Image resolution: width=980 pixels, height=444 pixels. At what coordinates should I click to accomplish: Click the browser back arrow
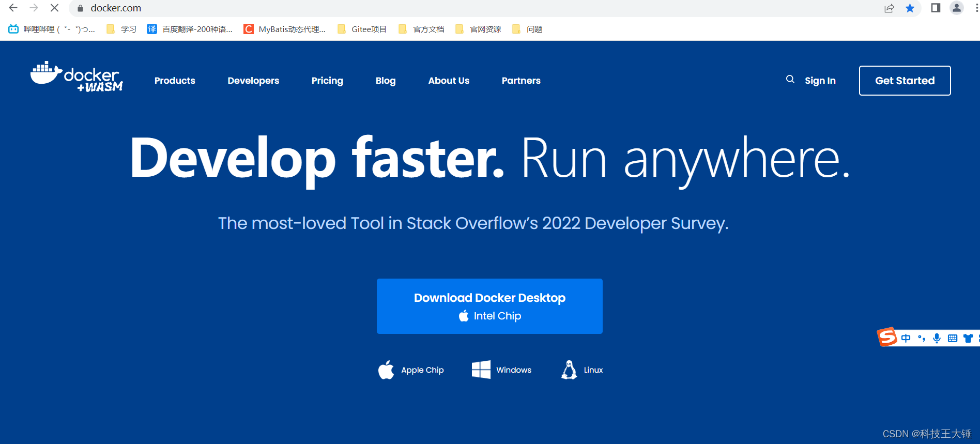[x=13, y=8]
